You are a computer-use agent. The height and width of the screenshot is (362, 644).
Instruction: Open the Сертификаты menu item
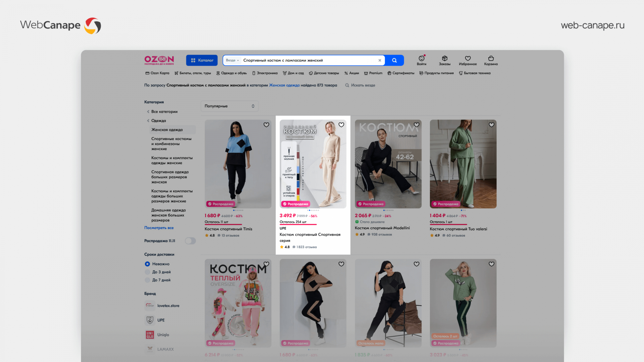tap(401, 73)
